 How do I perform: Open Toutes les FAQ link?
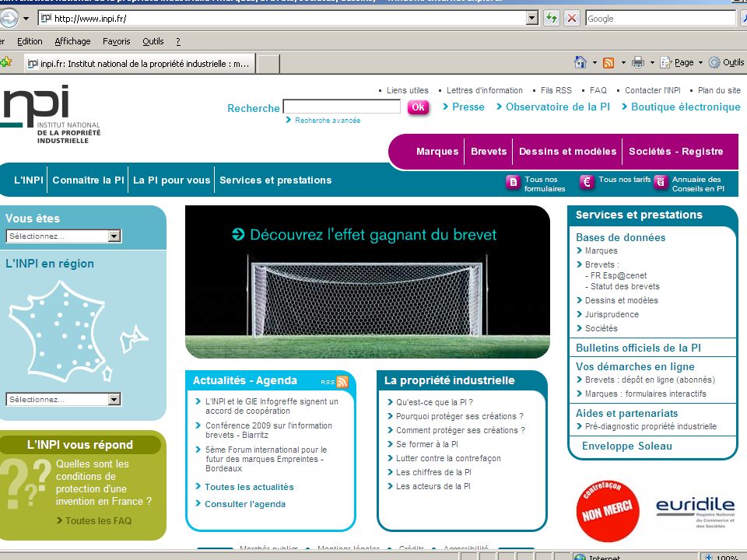pyautogui.click(x=98, y=521)
